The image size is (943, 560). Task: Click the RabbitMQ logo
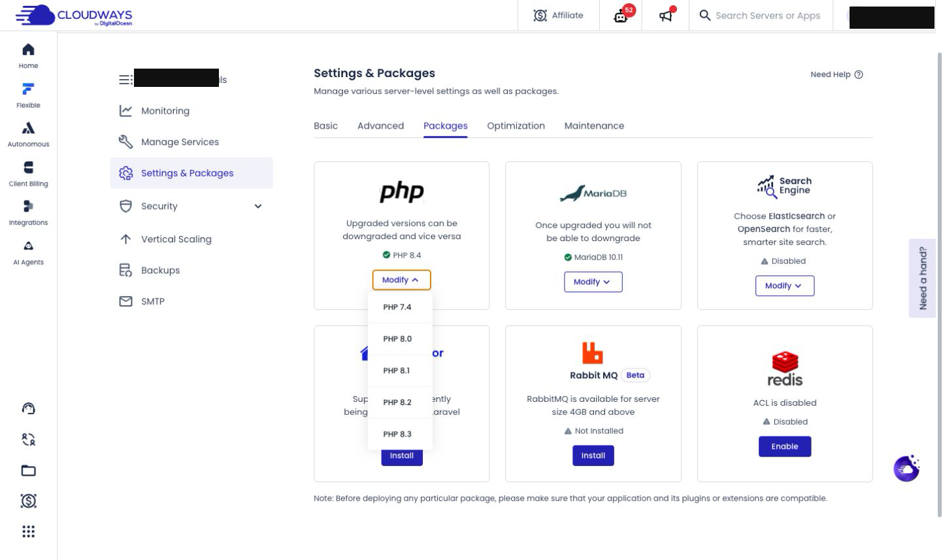point(593,353)
